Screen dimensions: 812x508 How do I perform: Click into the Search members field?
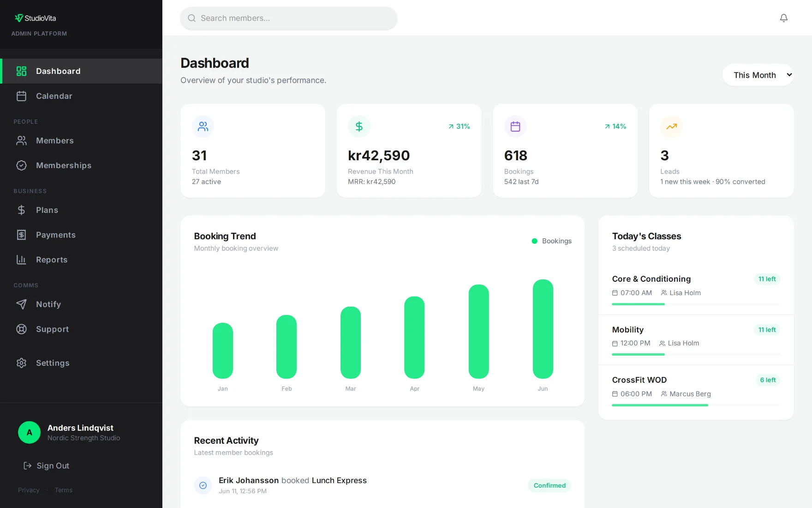(x=289, y=18)
